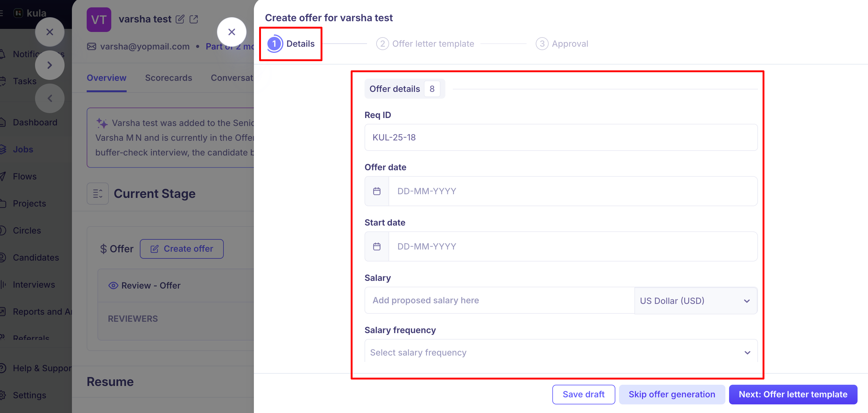Click the Req ID input field

[561, 137]
